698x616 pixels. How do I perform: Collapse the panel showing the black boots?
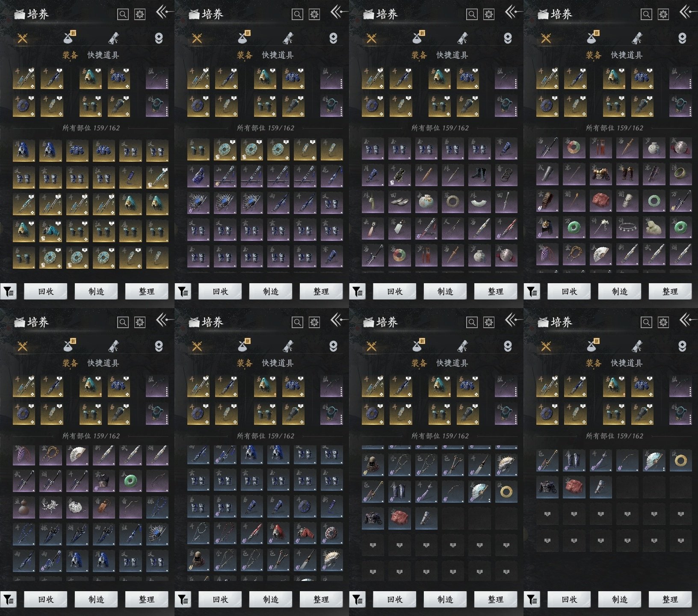click(x=513, y=12)
